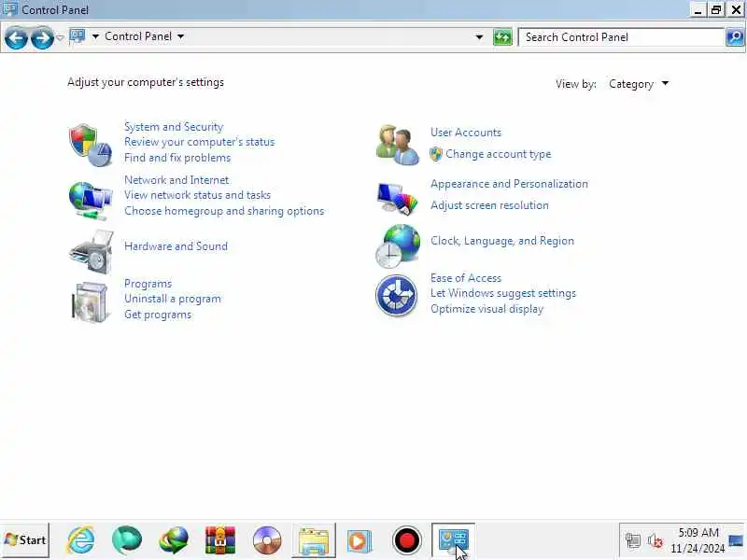The image size is (747, 560).
Task: Click the Programs box icon
Action: [90, 301]
